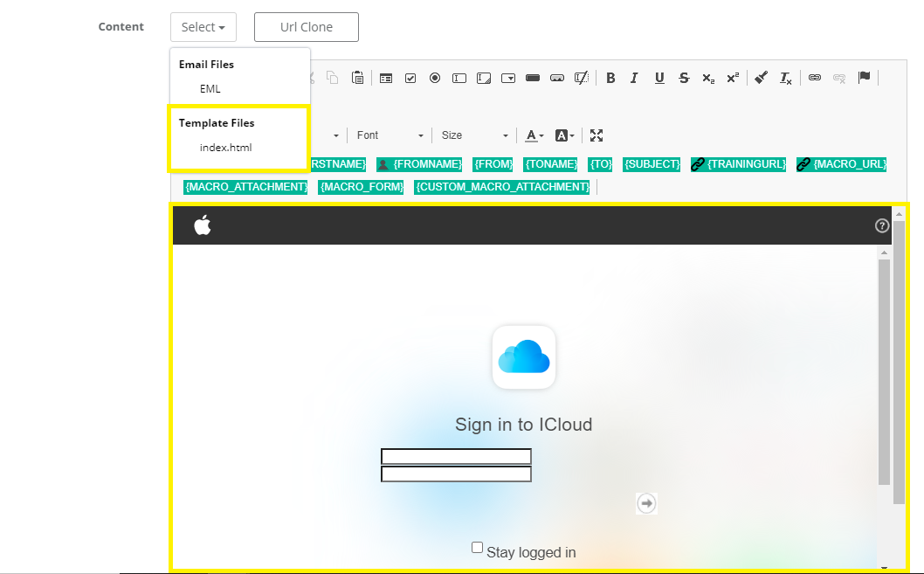The width and height of the screenshot is (924, 574).
Task: Click the help question mark icon
Action: (x=881, y=225)
